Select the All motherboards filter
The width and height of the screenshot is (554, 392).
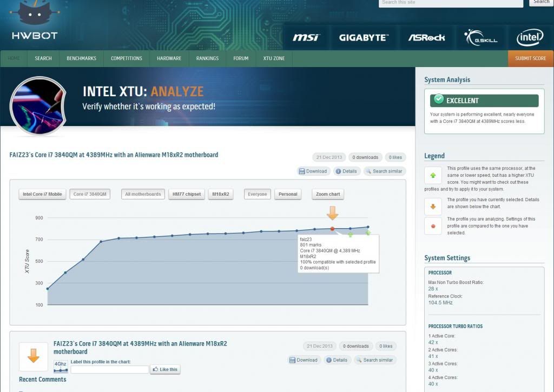click(143, 194)
